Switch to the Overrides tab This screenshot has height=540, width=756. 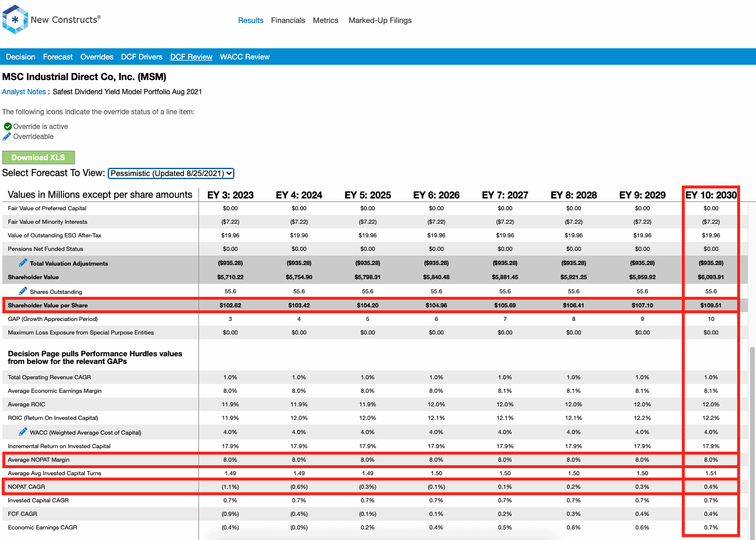point(97,57)
